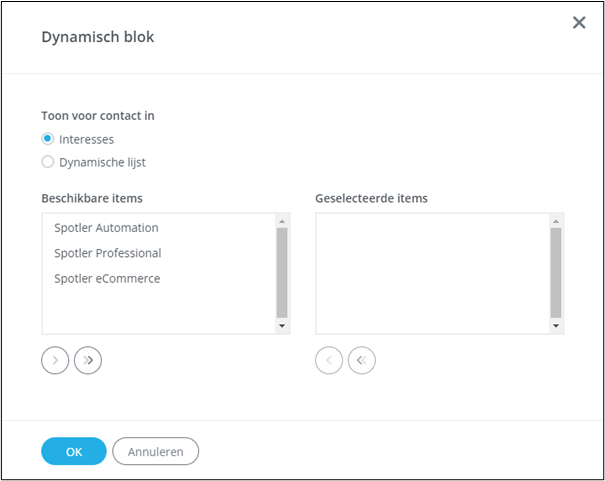
Task: Click the move-all-right double arrow button
Action: point(88,360)
